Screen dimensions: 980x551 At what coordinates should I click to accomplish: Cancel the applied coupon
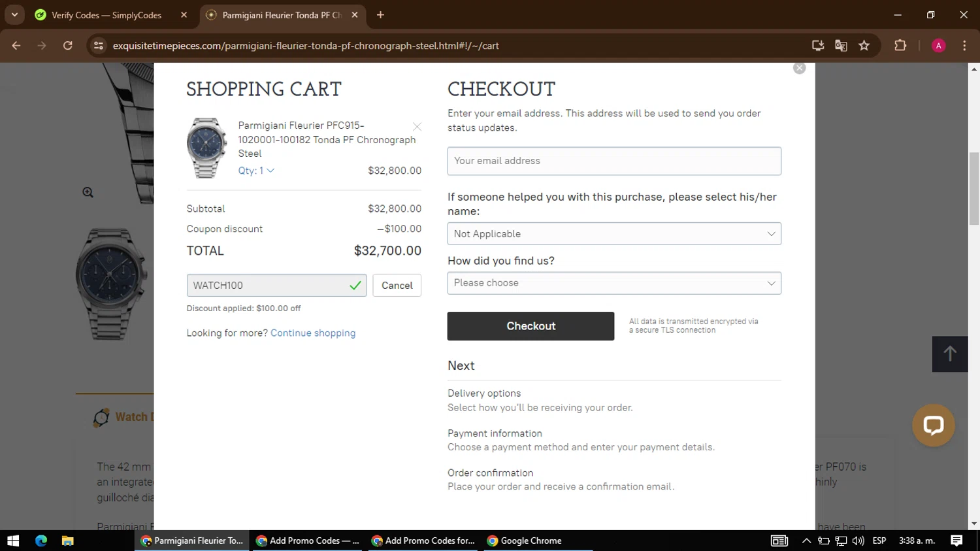[x=397, y=286]
